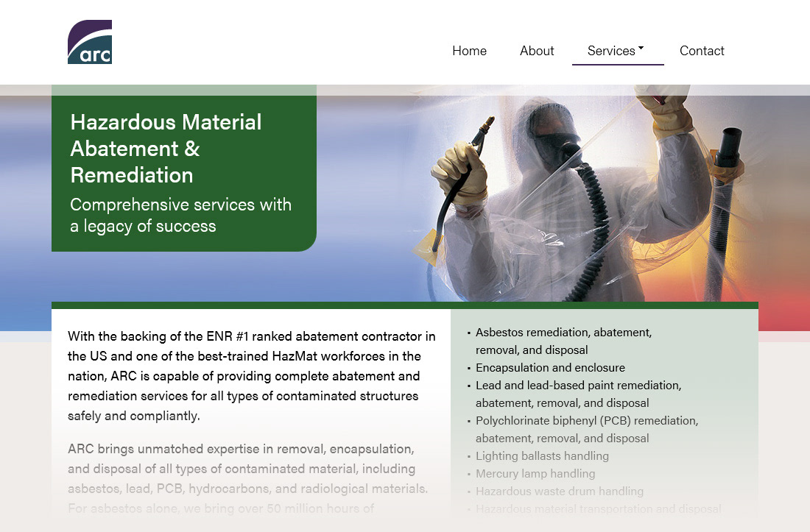The image size is (810, 532).
Task: Go to the About page
Action: (x=537, y=51)
